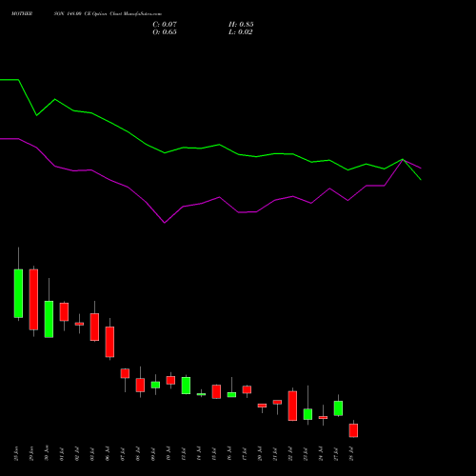Click the open value "O: 0.65"

click(x=165, y=31)
